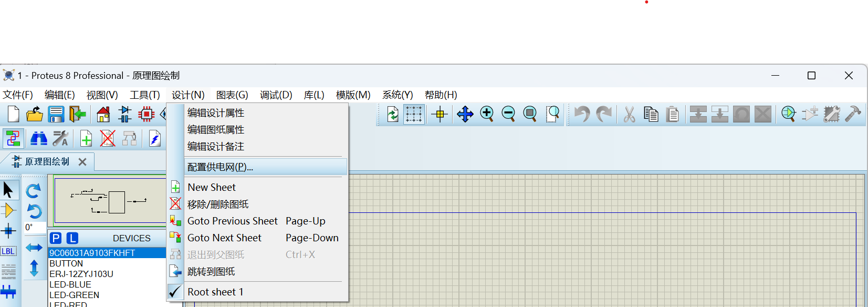
Task: Open the 调试(D) menu
Action: coord(276,95)
